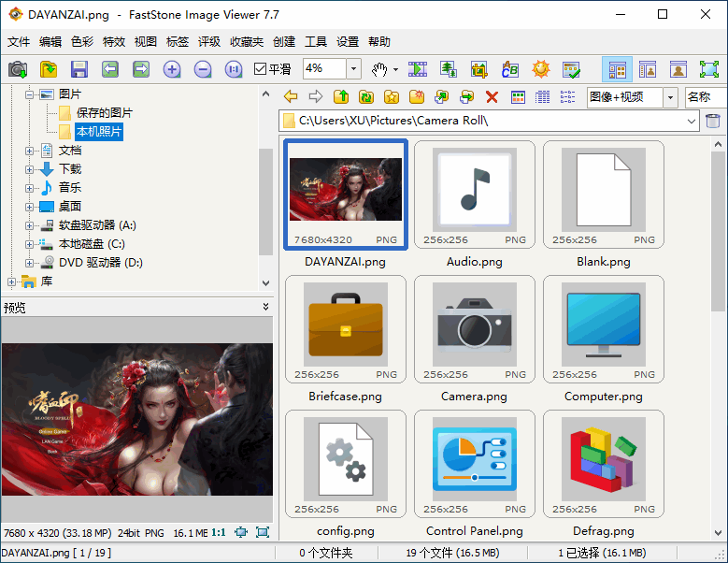Collapse the 图片 tree node
728x563 pixels.
click(29, 94)
